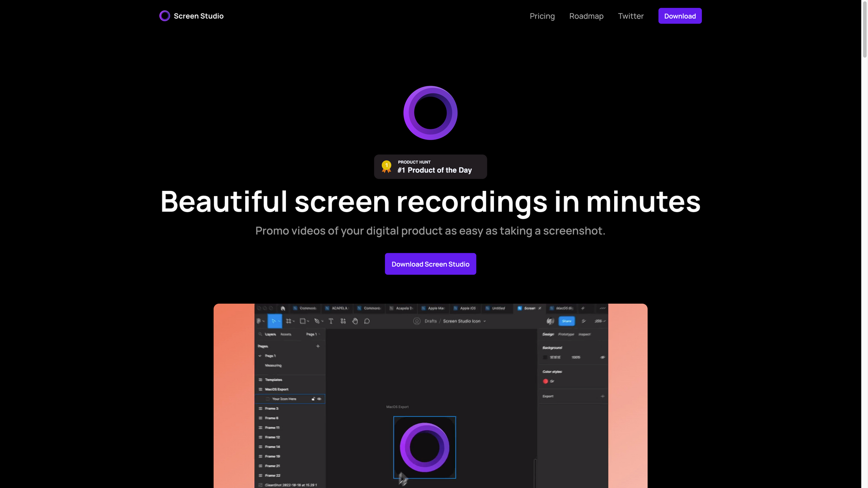Select the Pen tool icon

(x=317, y=321)
